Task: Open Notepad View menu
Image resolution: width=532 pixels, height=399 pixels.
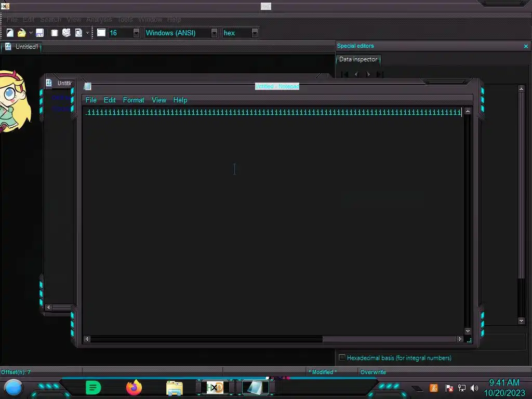Action: click(x=159, y=100)
